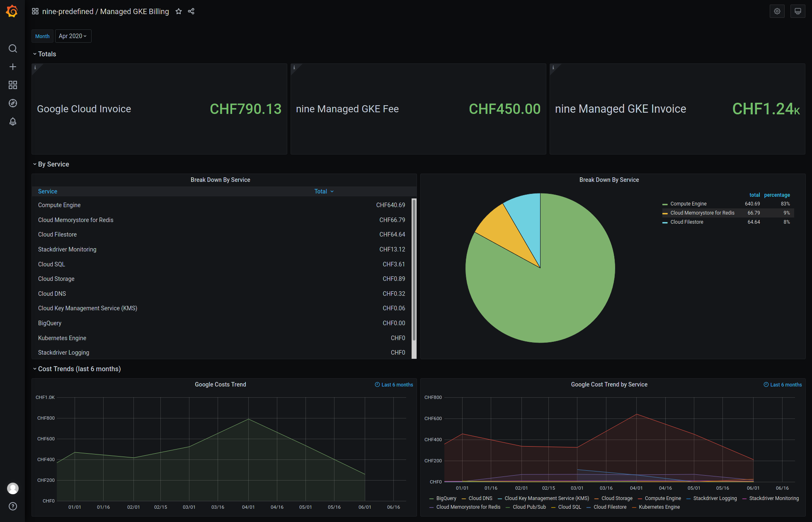812x522 pixels.
Task: Toggle Kubernetes Engine series in trend legend
Action: 659,507
